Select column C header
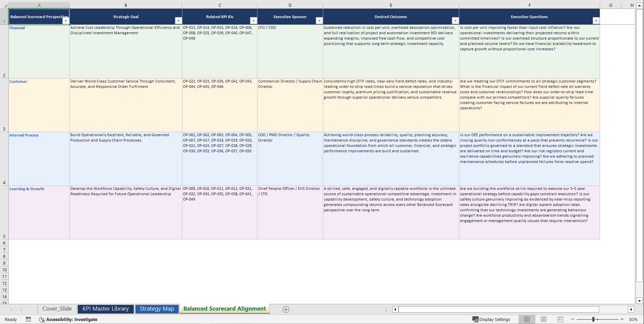This screenshot has height=324, width=644. [x=220, y=5]
